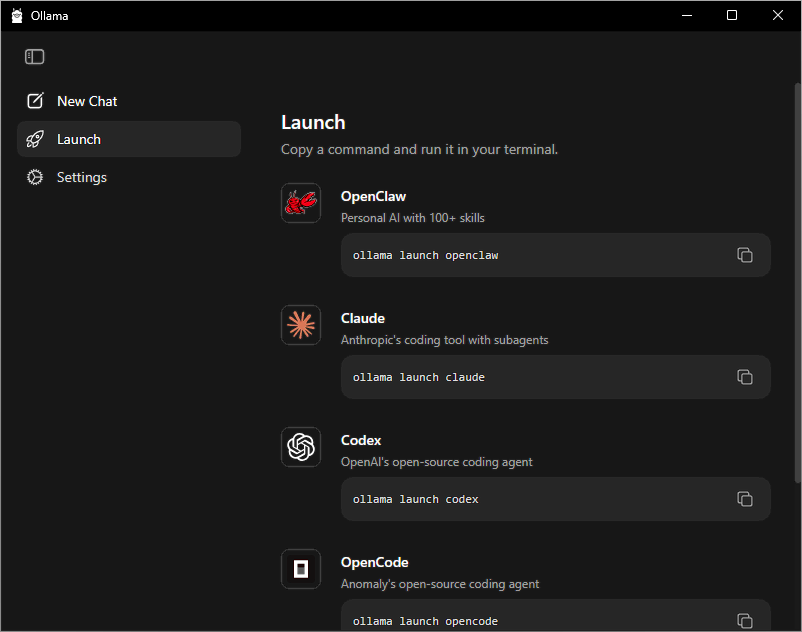Copy the ollama launch openclaw command
Image resolution: width=802 pixels, height=632 pixels.
click(x=745, y=255)
